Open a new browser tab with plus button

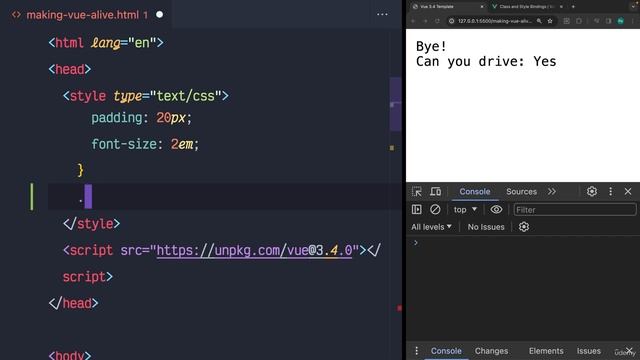point(573,7)
